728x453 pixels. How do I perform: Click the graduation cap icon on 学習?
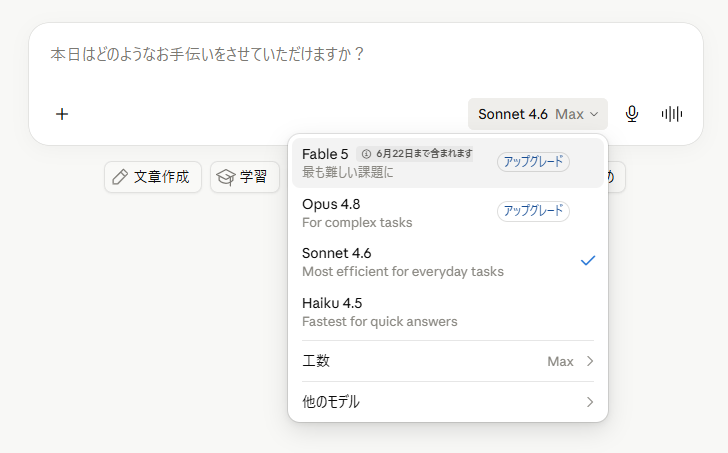[x=226, y=177]
